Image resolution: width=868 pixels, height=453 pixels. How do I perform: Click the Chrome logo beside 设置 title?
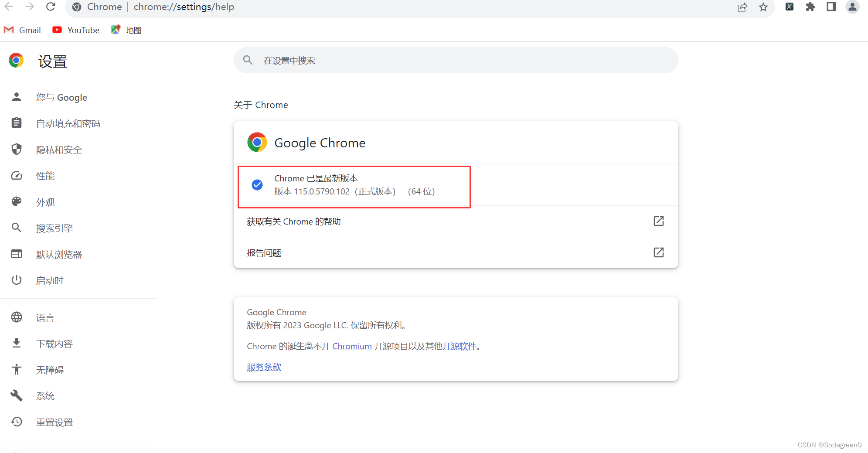[16, 60]
